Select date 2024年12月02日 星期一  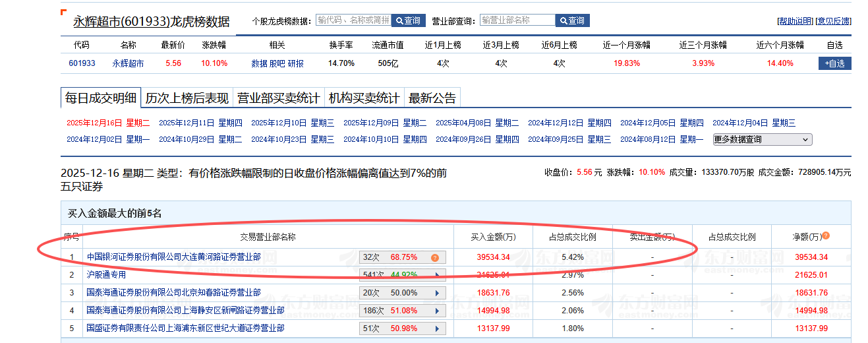coord(108,139)
